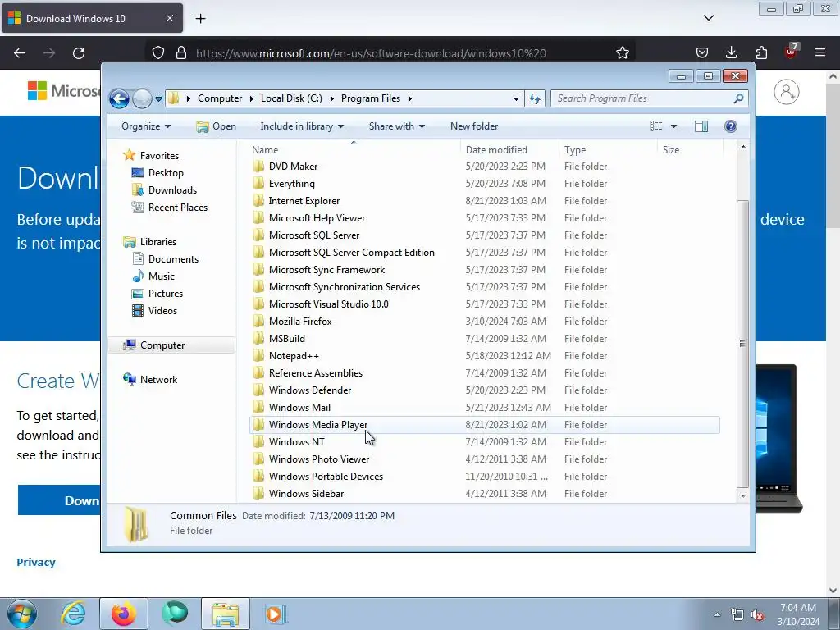Go back with Explorer's blue back arrow
This screenshot has height=630, width=840.
click(119, 98)
